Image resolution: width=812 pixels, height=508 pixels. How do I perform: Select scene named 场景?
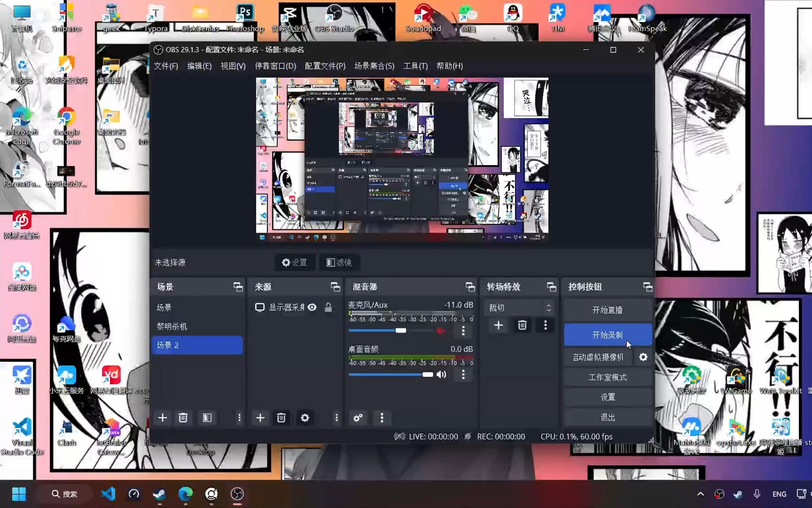pyautogui.click(x=197, y=308)
